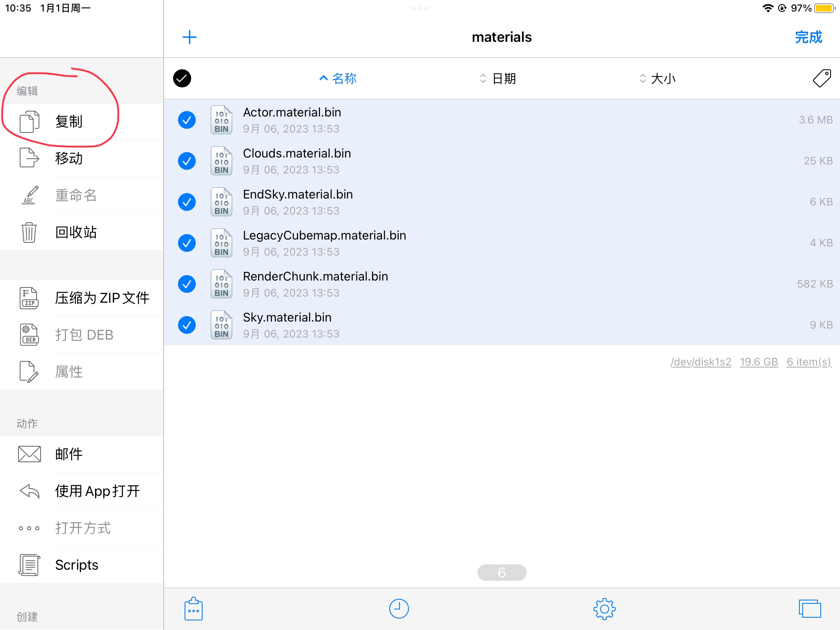Viewport: 840px width, 630px height.
Task: Open the settings gear icon
Action: tap(605, 609)
